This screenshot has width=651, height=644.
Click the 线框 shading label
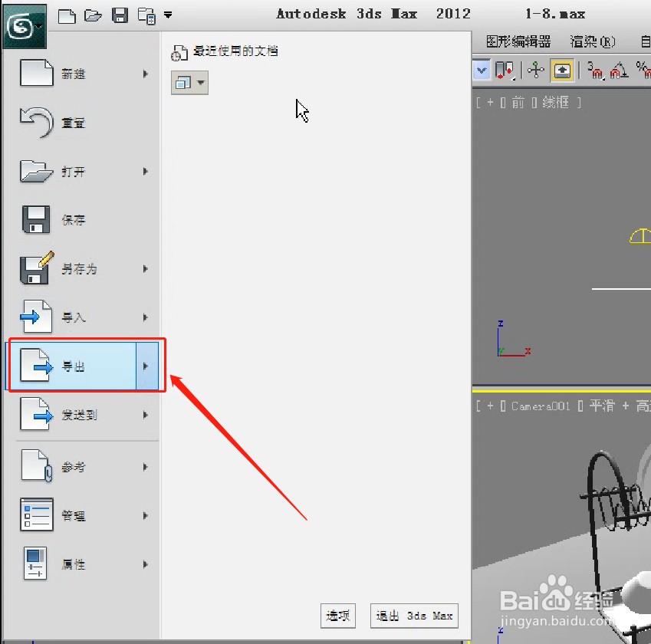coord(555,102)
